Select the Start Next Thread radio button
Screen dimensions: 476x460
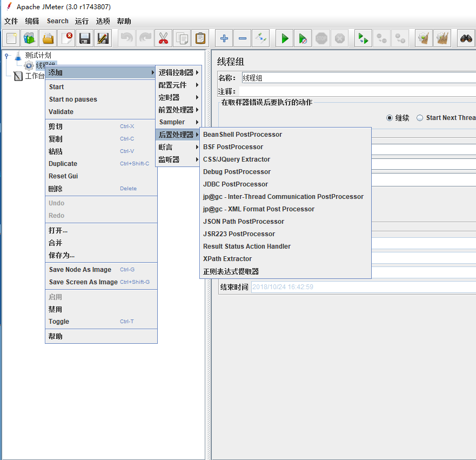point(419,118)
